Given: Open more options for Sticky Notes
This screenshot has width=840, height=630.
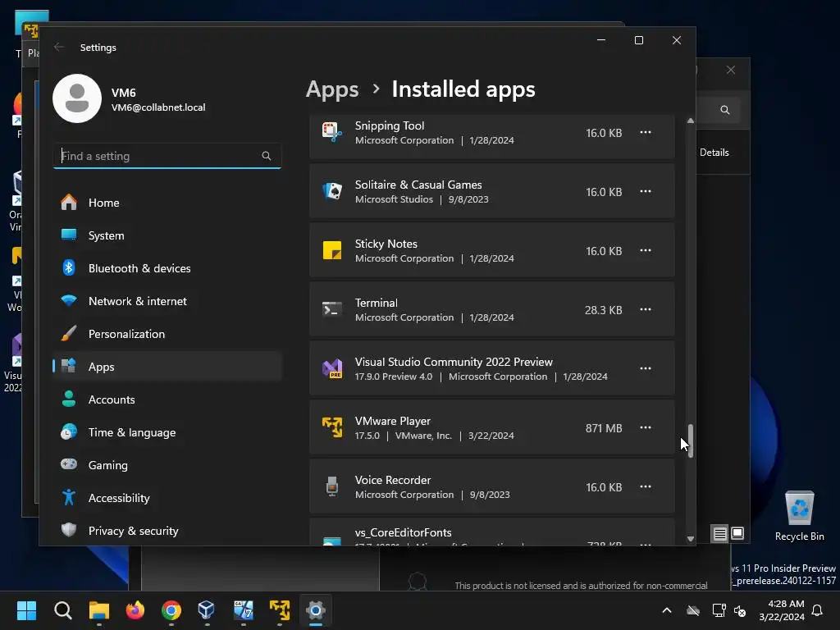Looking at the screenshot, I should [646, 250].
